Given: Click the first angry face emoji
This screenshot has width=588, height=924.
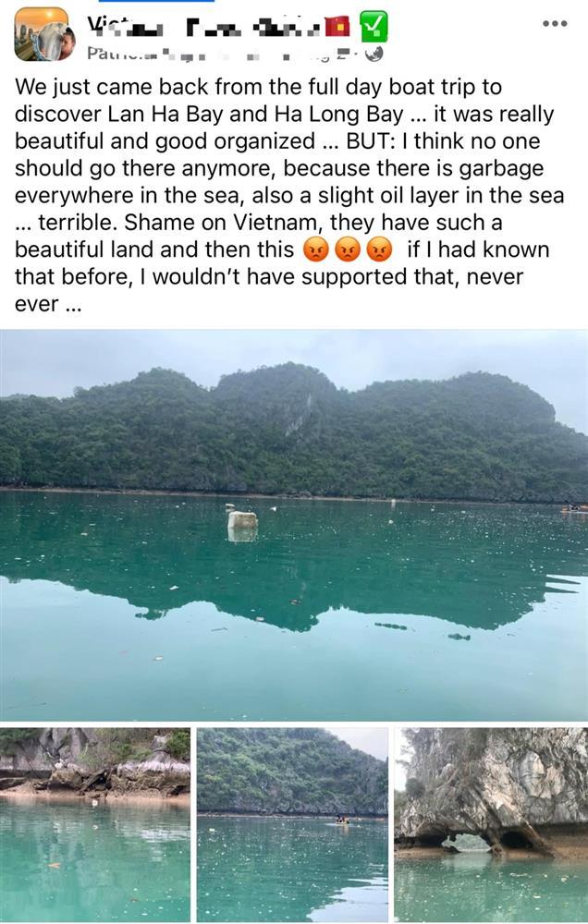Looking at the screenshot, I should pyautogui.click(x=317, y=249).
